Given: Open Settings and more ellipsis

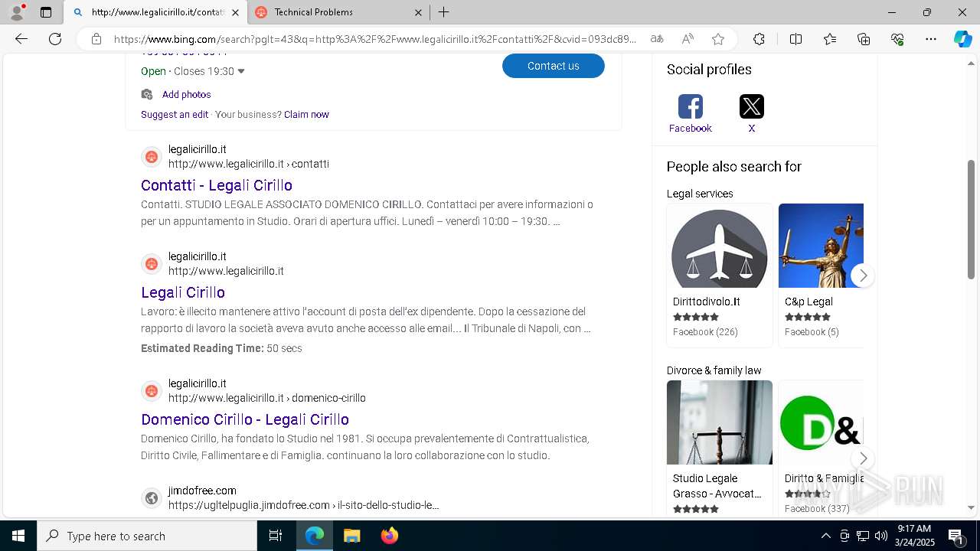Looking at the screenshot, I should click(931, 39).
